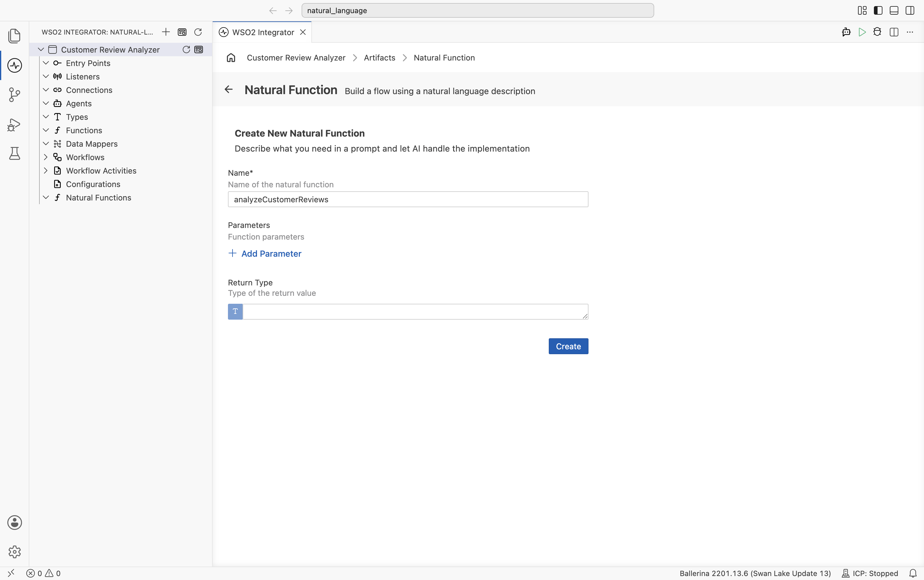Open errors and warnings status entry
The width and height of the screenshot is (924, 580).
click(x=43, y=573)
